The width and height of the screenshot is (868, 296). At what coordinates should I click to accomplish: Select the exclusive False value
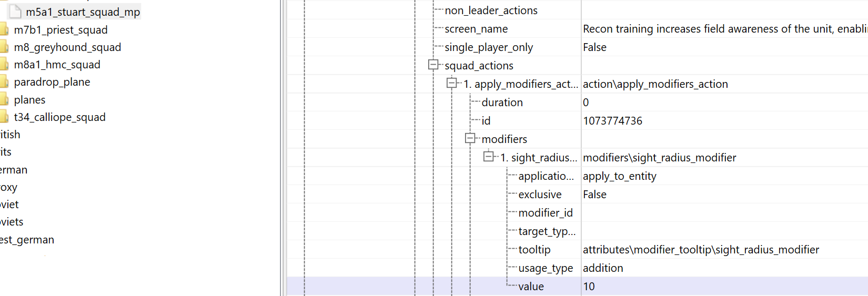[594, 194]
